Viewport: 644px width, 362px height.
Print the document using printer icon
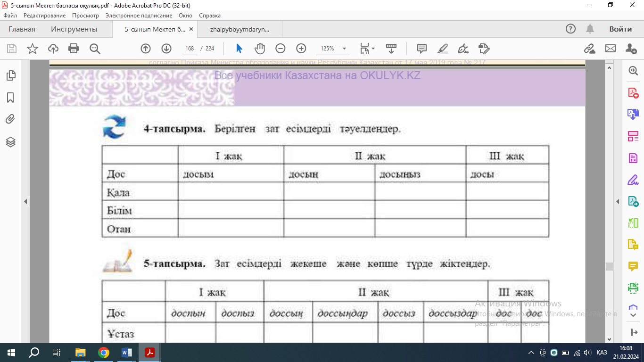(x=74, y=49)
